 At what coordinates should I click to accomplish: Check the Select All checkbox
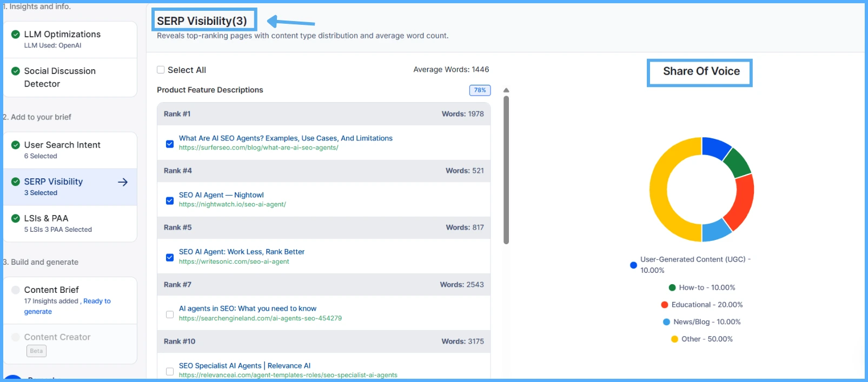click(161, 70)
